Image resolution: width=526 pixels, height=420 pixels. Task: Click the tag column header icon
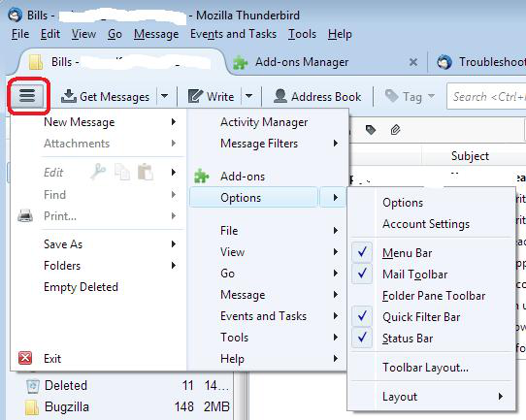pyautogui.click(x=371, y=130)
